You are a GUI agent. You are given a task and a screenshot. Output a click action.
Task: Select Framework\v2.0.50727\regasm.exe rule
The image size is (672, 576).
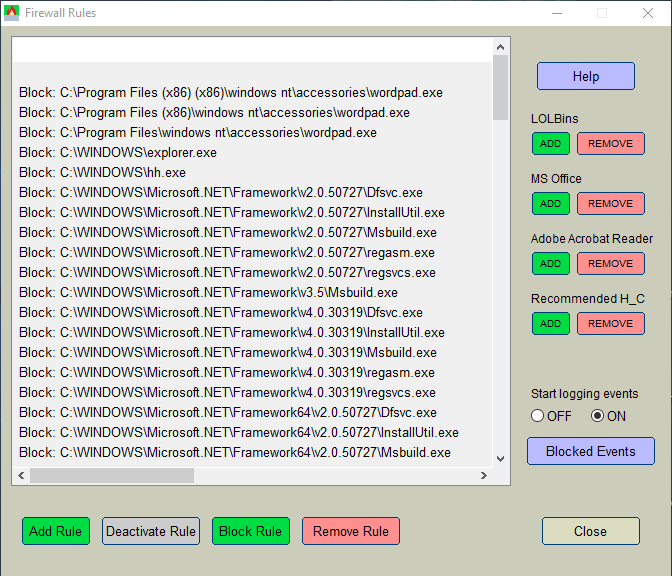(x=227, y=252)
